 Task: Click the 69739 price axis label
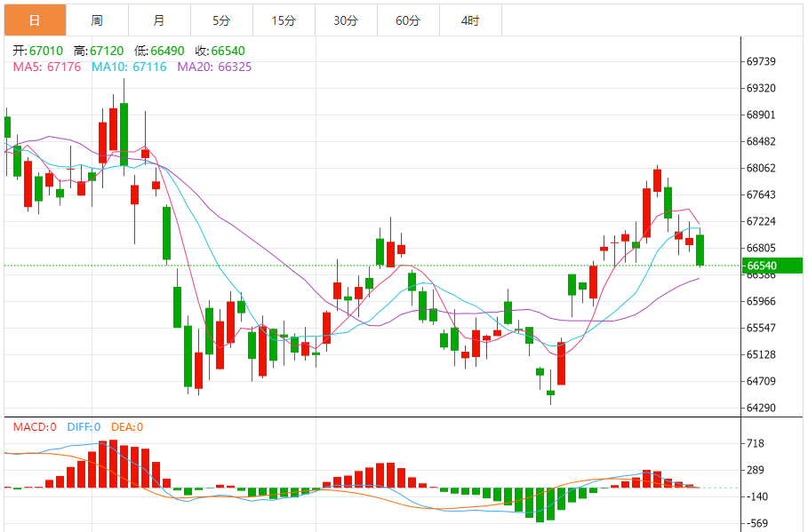pyautogui.click(x=761, y=62)
